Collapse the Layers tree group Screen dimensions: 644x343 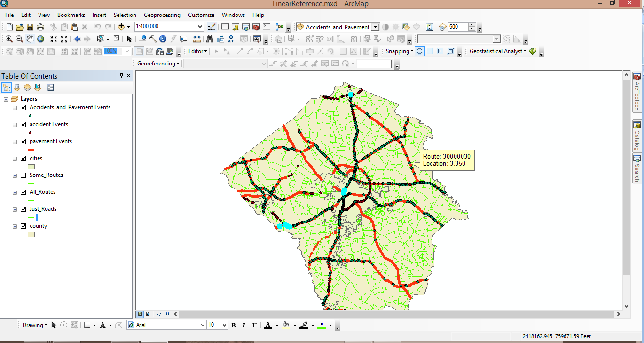(x=6, y=99)
